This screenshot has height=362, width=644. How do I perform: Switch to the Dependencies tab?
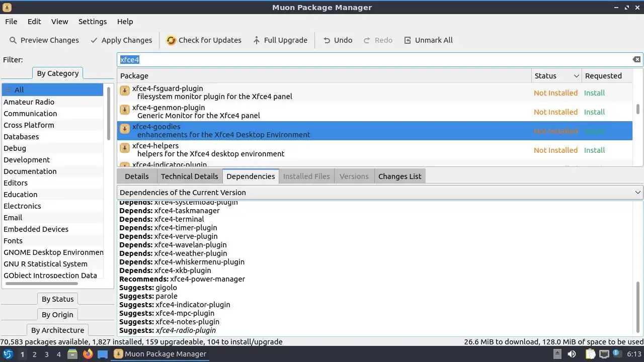point(251,176)
